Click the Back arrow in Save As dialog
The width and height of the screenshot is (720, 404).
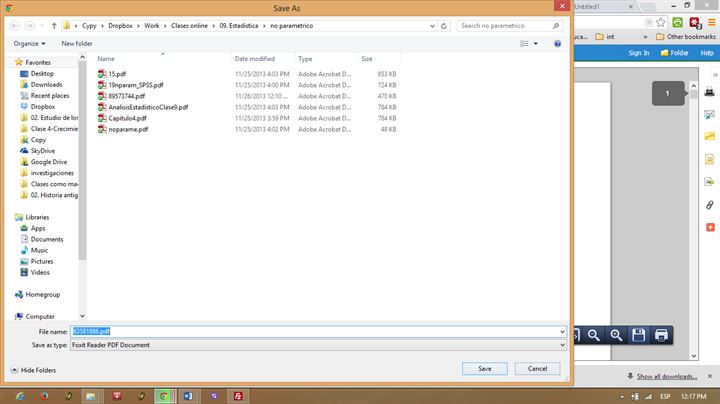point(14,26)
